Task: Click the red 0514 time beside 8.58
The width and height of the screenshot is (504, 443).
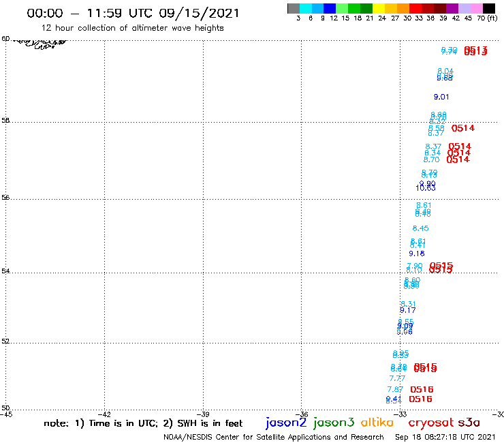Action: tap(463, 128)
